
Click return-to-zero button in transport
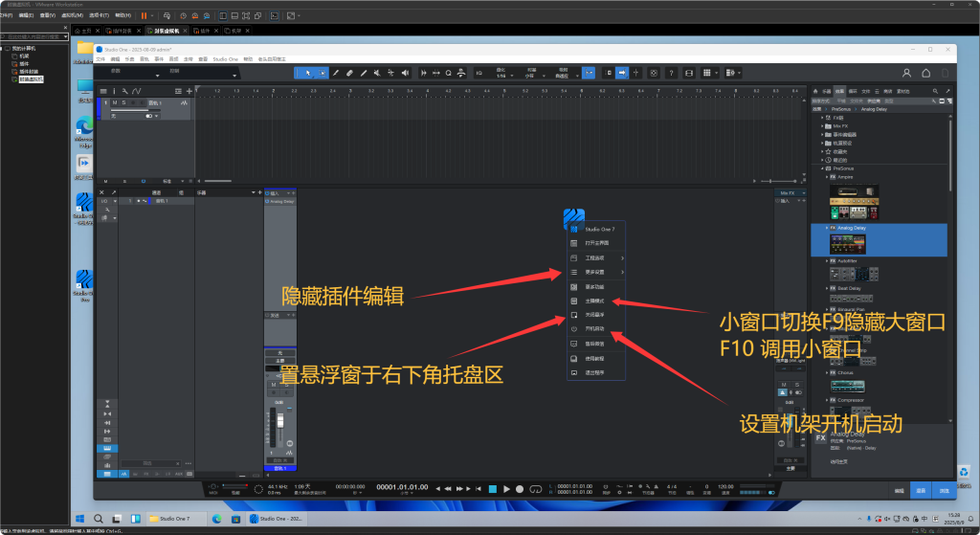[479, 489]
